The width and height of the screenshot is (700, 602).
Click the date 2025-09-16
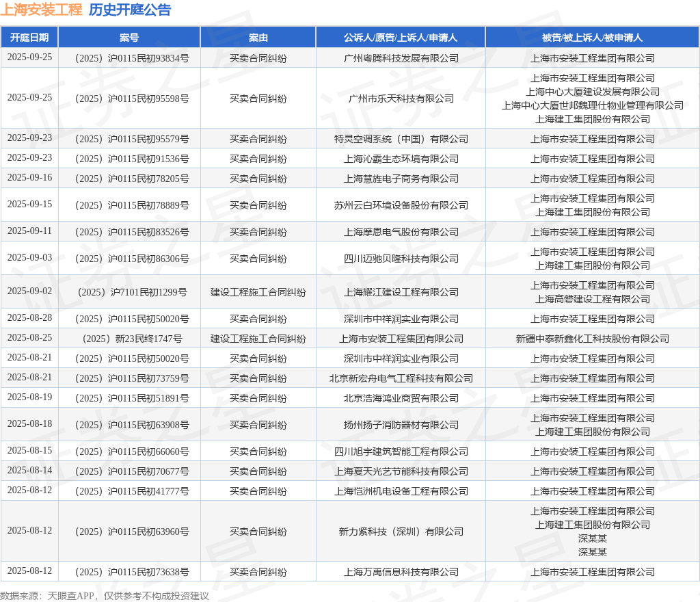tap(29, 178)
